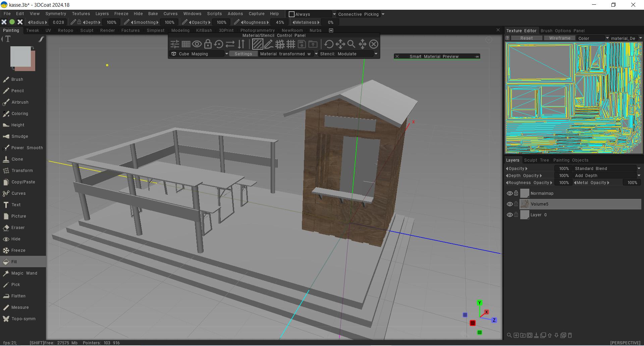Click the duplicate layer icon
Image resolution: width=644 pixels, height=346 pixels.
pyautogui.click(x=543, y=335)
